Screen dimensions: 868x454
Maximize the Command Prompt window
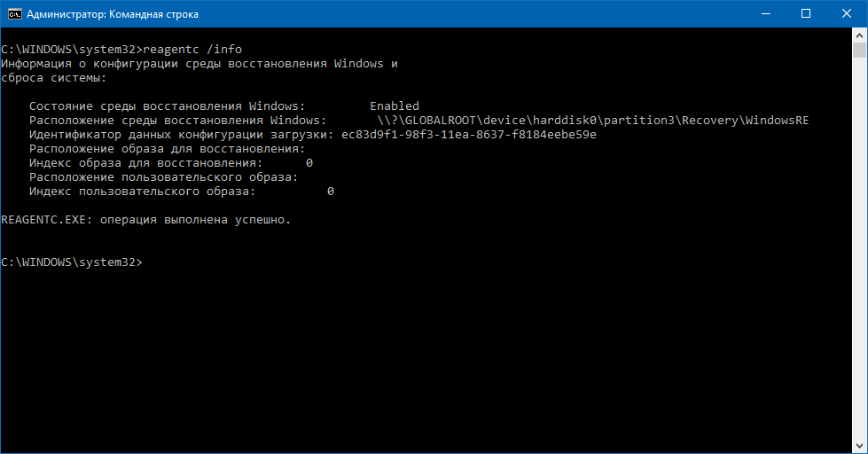[806, 13]
